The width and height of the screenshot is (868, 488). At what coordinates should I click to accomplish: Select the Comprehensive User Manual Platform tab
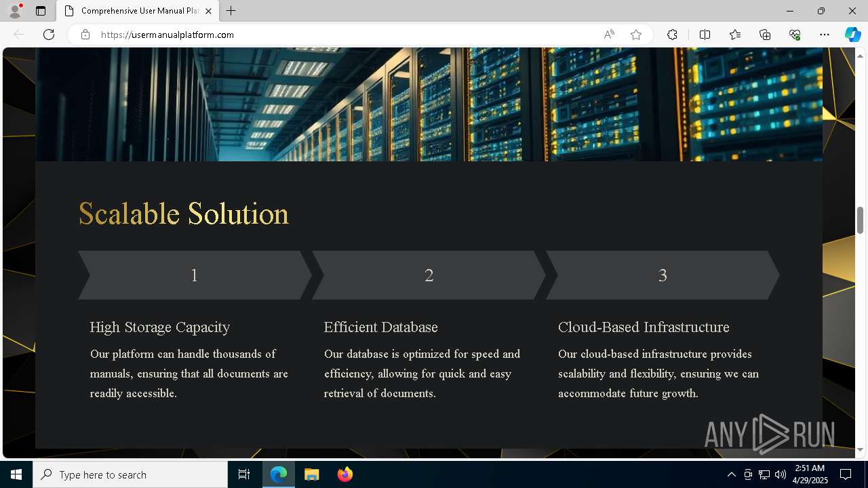click(x=138, y=11)
